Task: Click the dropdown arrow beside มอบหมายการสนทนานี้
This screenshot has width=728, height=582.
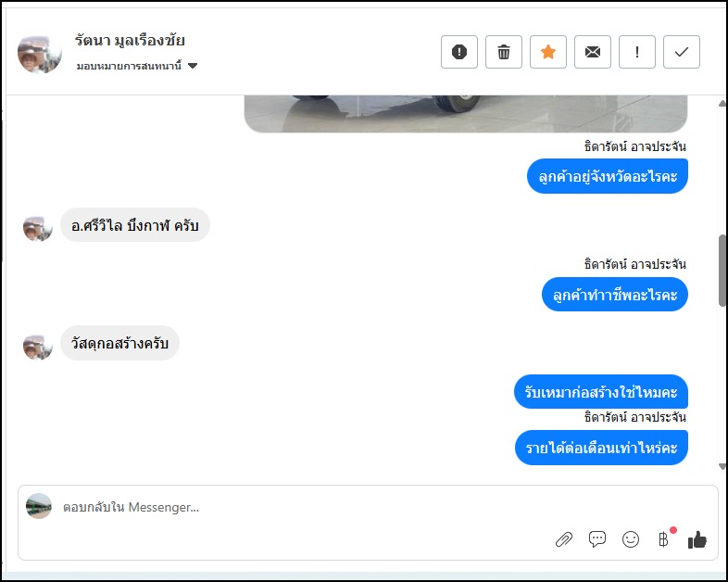Action: click(193, 66)
